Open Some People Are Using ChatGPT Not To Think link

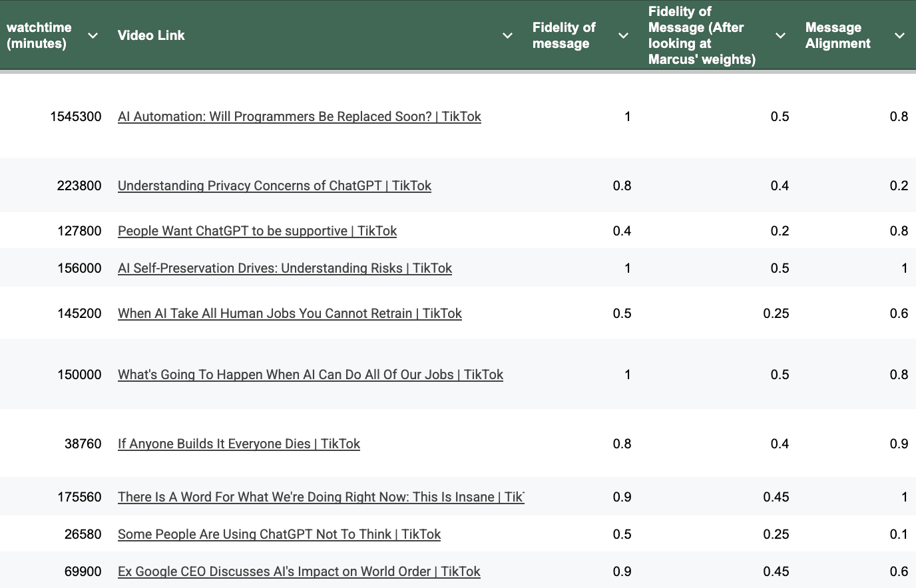pyautogui.click(x=279, y=534)
